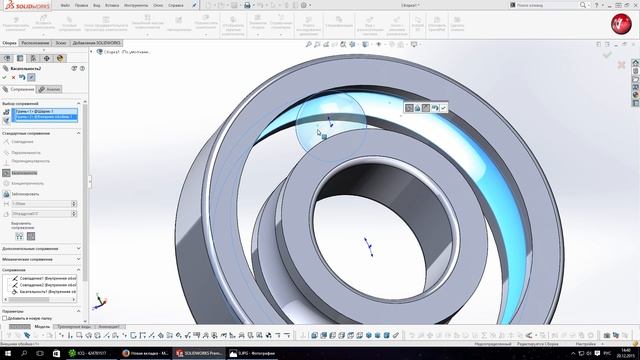This screenshot has height=360, width=640.
Task: Open Appearances colored ball in task pane
Action: point(636,95)
